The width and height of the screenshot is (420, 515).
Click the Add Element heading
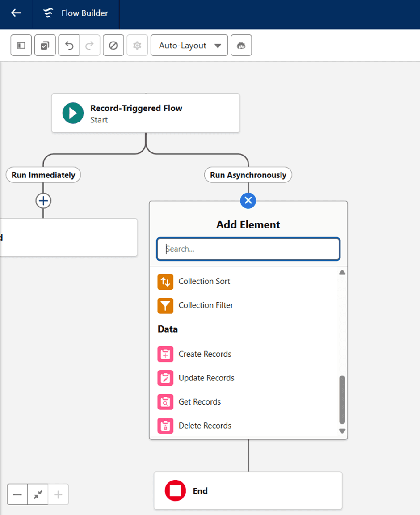pos(248,225)
